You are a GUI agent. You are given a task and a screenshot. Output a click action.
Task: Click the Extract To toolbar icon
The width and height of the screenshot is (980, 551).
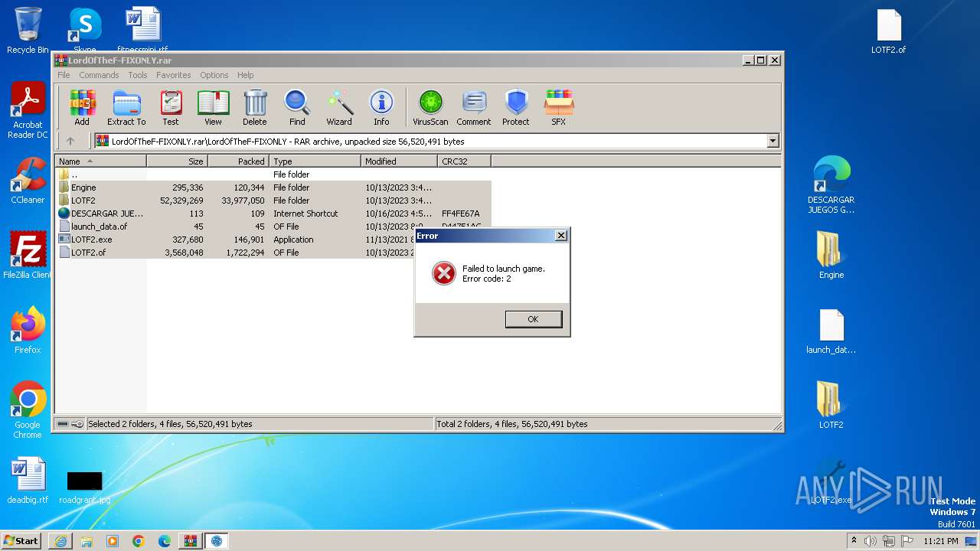click(x=126, y=107)
